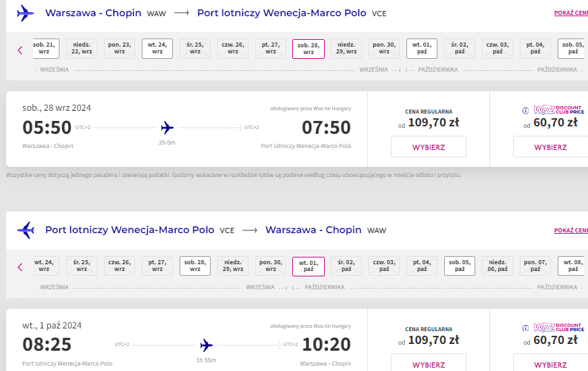The image size is (588, 371).
Task: Choose discount club price outbound WYBIERZ
Action: coord(550,147)
